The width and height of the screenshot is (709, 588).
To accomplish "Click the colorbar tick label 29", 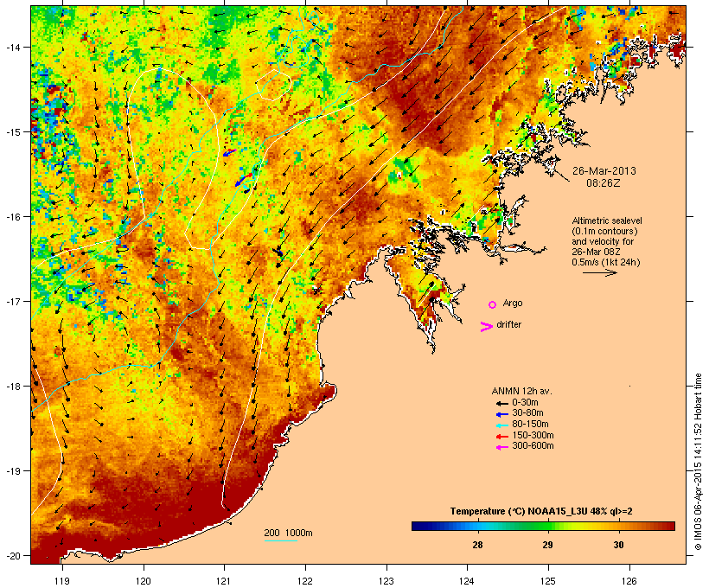I will pos(547,545).
